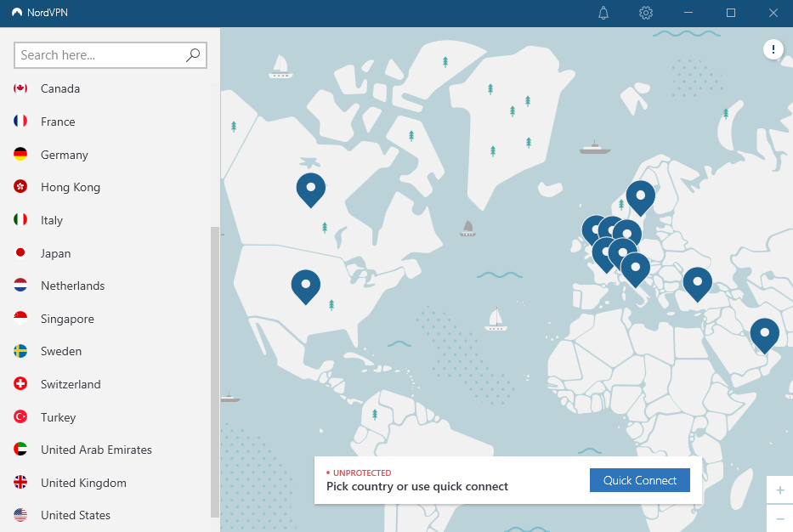Click the country list scrollbar thumb
The height and width of the screenshot is (532, 793).
(x=215, y=371)
